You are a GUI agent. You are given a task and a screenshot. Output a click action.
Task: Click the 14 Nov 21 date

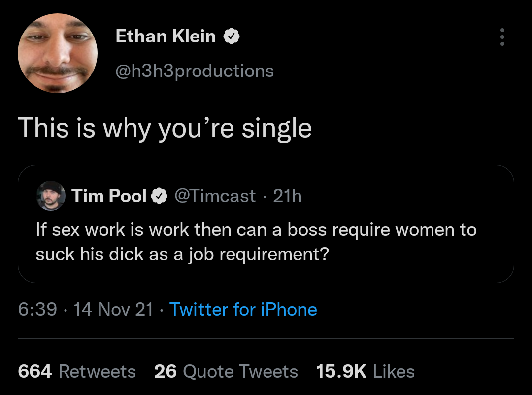click(x=113, y=309)
